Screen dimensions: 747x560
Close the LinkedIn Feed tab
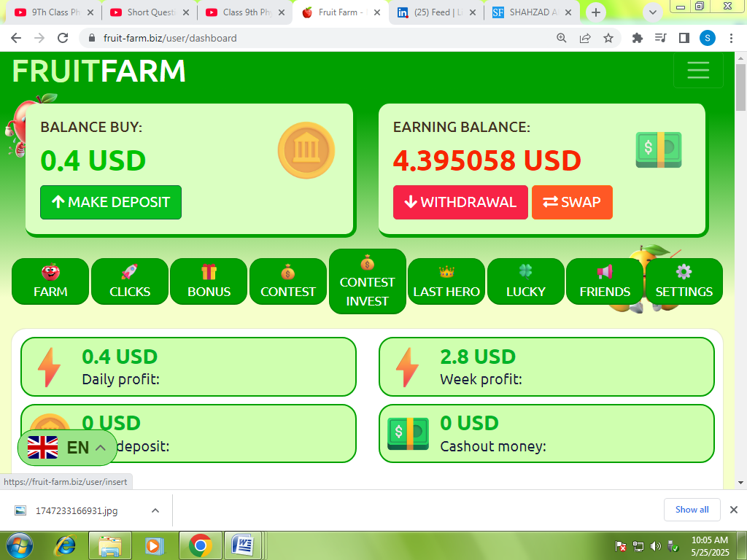click(x=473, y=12)
